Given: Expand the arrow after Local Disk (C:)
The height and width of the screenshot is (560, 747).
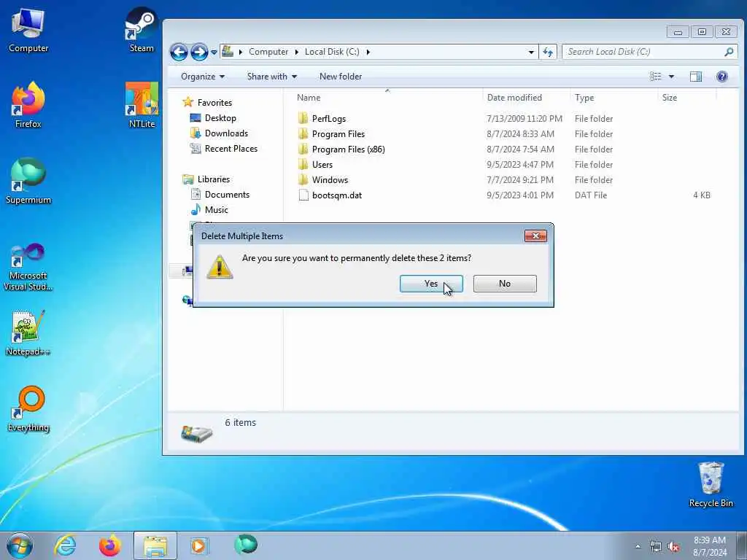Looking at the screenshot, I should click(368, 52).
